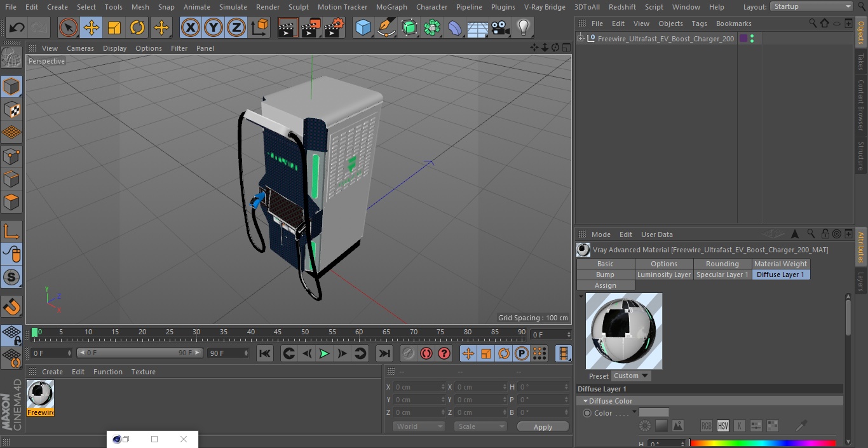This screenshot has width=868, height=448.
Task: Open material manager Texture menu
Action: tap(143, 372)
